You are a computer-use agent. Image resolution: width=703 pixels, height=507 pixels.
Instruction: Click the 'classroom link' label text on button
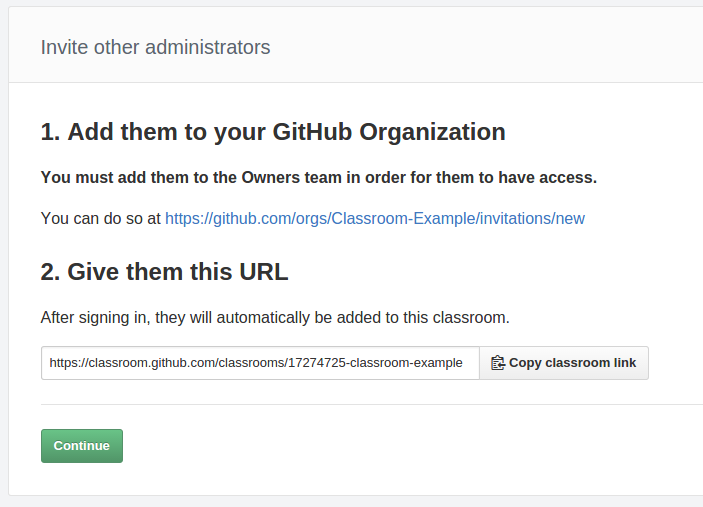pos(590,363)
